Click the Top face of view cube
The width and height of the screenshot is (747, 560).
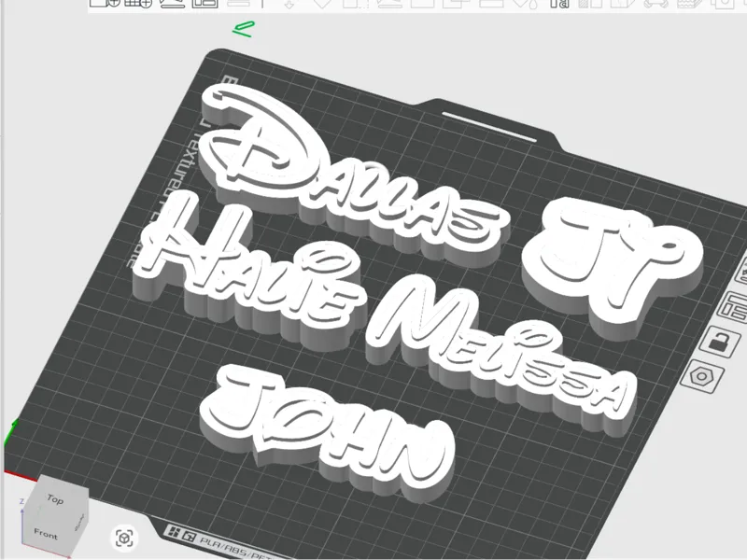56,498
